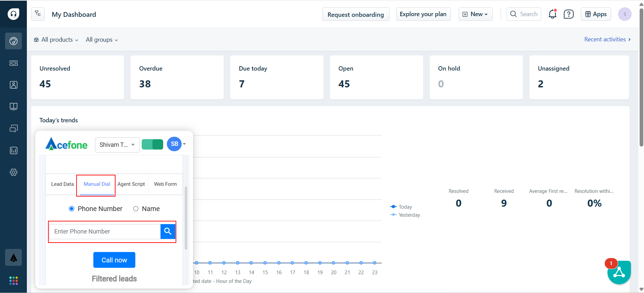Click Explore your plan button

tap(423, 14)
